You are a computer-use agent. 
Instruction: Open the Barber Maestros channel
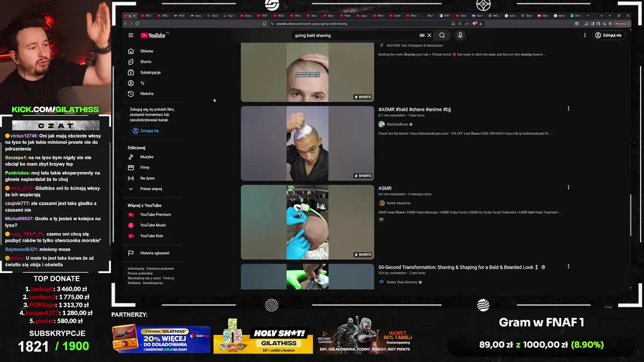click(398, 203)
